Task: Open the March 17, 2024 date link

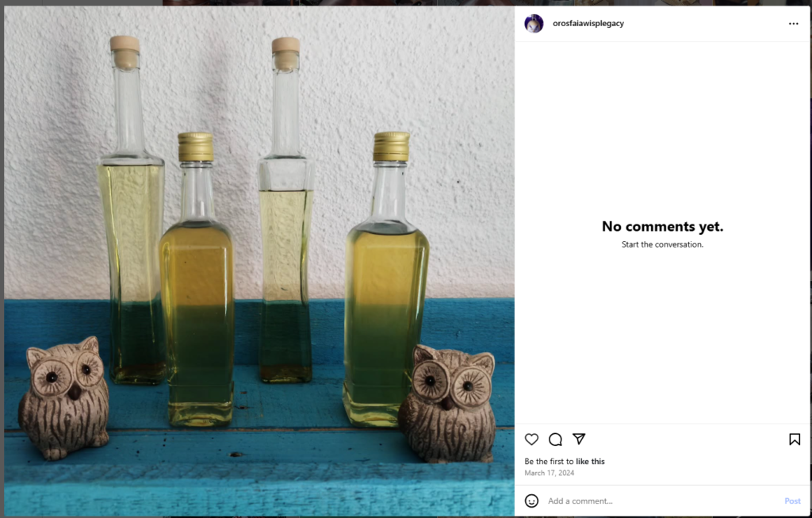Action: pyautogui.click(x=549, y=474)
